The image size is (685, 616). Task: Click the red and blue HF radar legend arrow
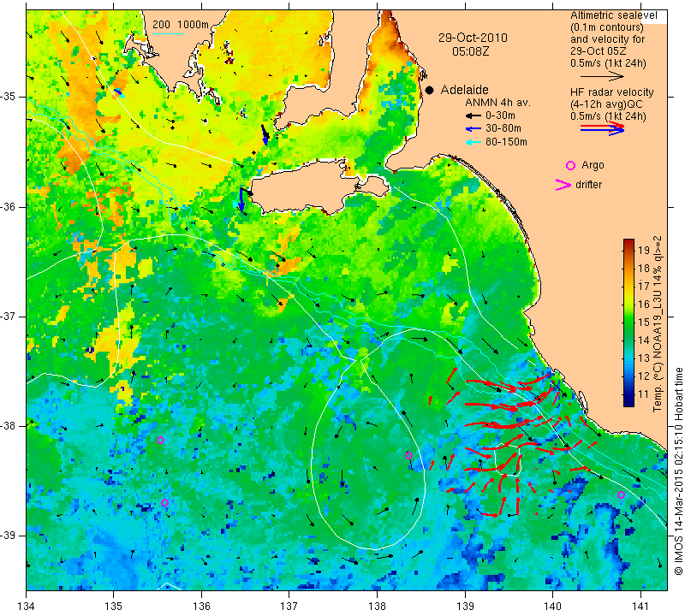(602, 128)
